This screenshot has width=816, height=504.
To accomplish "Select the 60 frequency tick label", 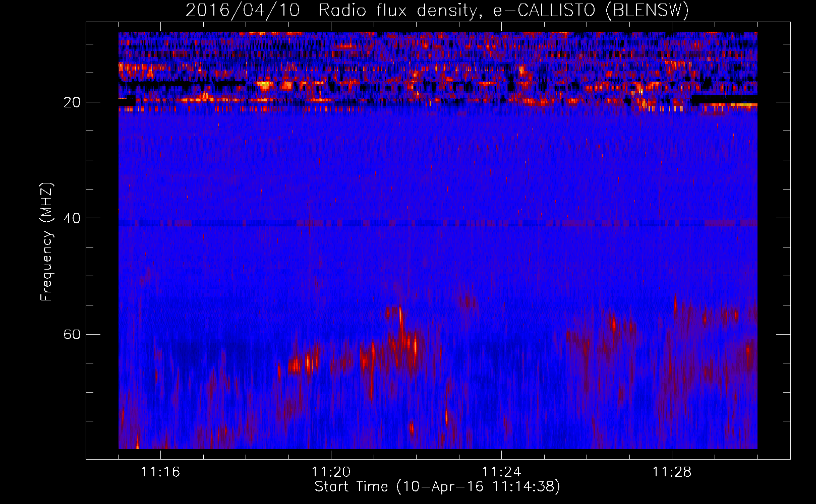I will tap(72, 335).
